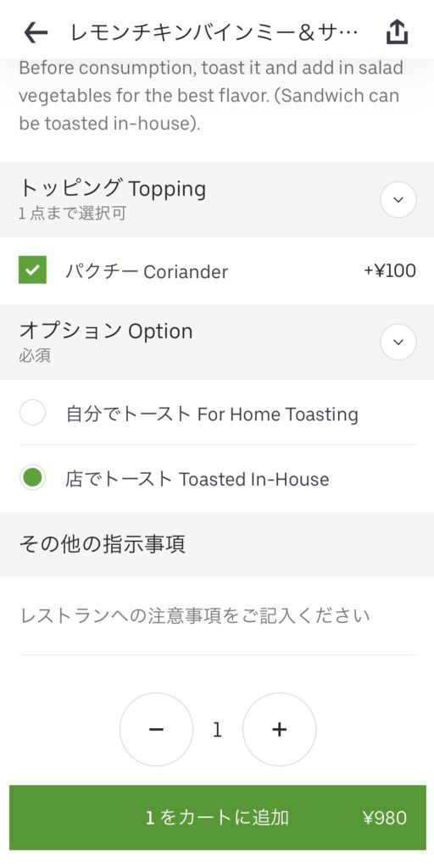
Task: Collapse the オプション Option section chevron
Action: click(398, 342)
